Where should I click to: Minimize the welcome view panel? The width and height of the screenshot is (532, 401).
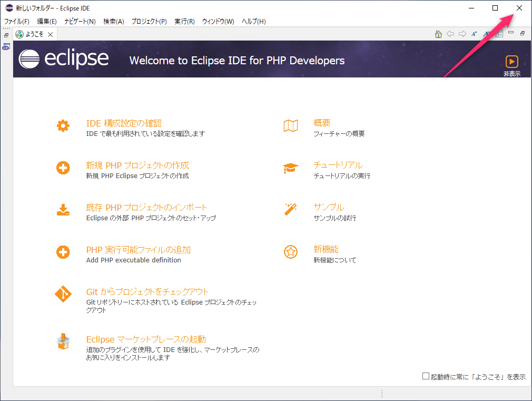(511, 33)
